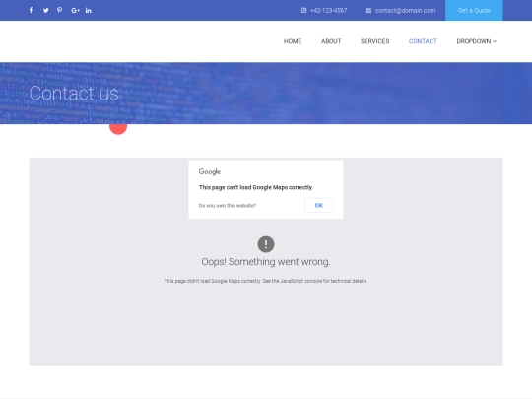Go to the HOME menu item
The height and width of the screenshot is (399, 532).
point(293,41)
